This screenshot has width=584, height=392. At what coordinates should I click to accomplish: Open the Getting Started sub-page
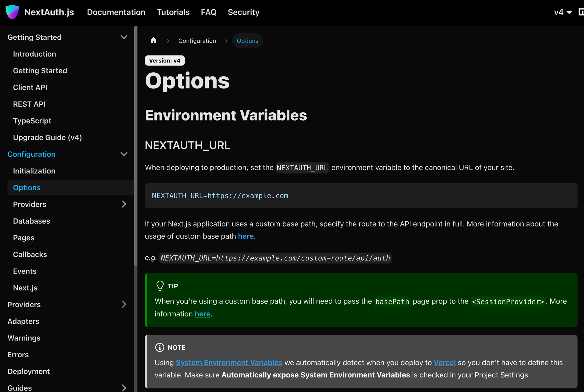pos(40,71)
